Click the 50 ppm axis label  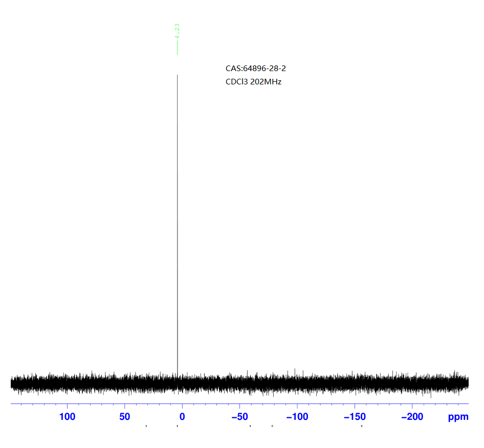click(125, 417)
